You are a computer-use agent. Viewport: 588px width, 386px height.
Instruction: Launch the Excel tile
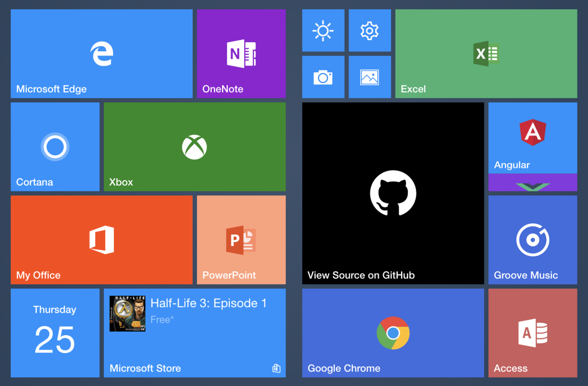[486, 54]
